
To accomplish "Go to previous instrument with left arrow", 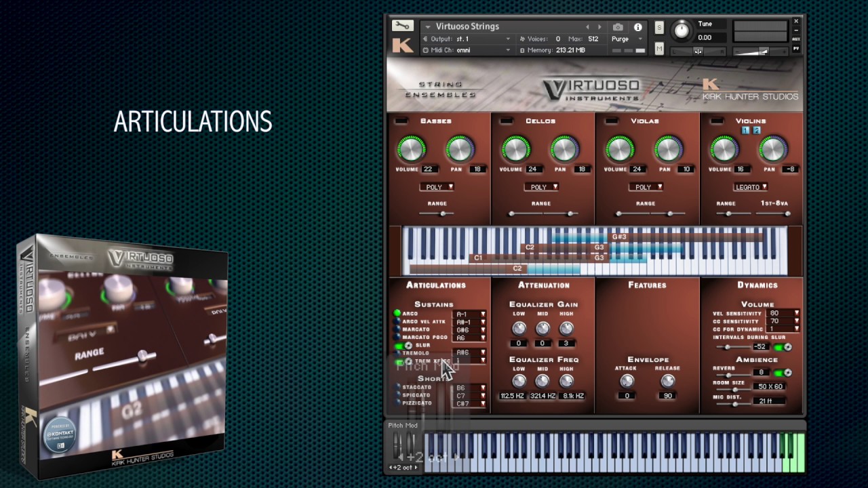I will point(588,27).
